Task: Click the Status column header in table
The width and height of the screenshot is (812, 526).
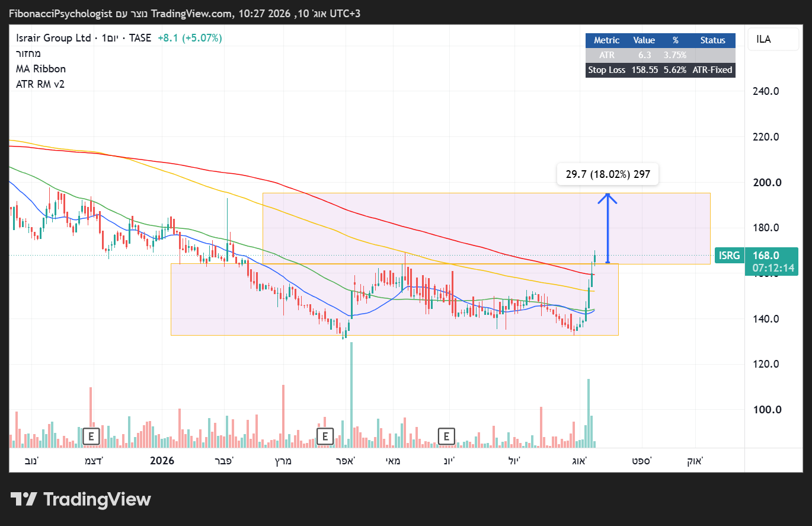Action: [x=712, y=40]
